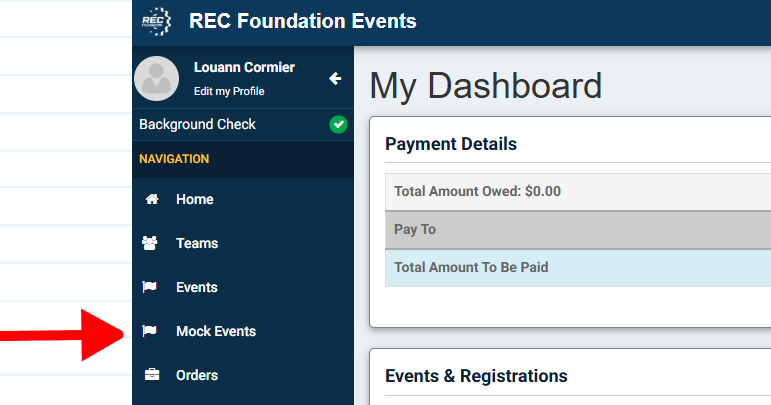771x405 pixels.
Task: Click the Pay To row
Action: tap(578, 230)
